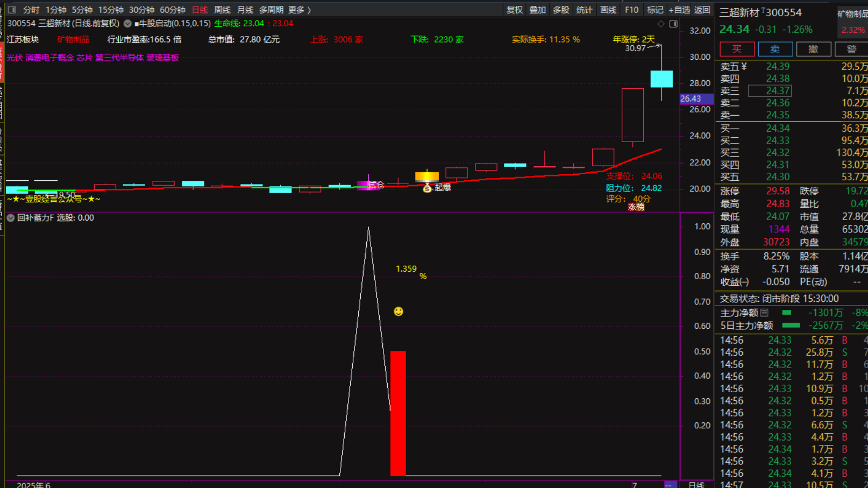The width and height of the screenshot is (868, 488).
Task: Click the 涨榜 badge under score
Action: (636, 207)
